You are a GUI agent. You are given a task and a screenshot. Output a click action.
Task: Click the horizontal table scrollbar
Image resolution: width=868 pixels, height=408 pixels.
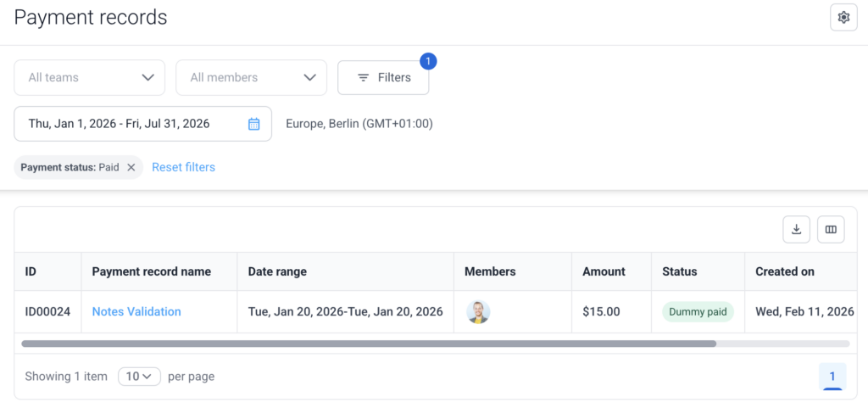click(x=369, y=344)
